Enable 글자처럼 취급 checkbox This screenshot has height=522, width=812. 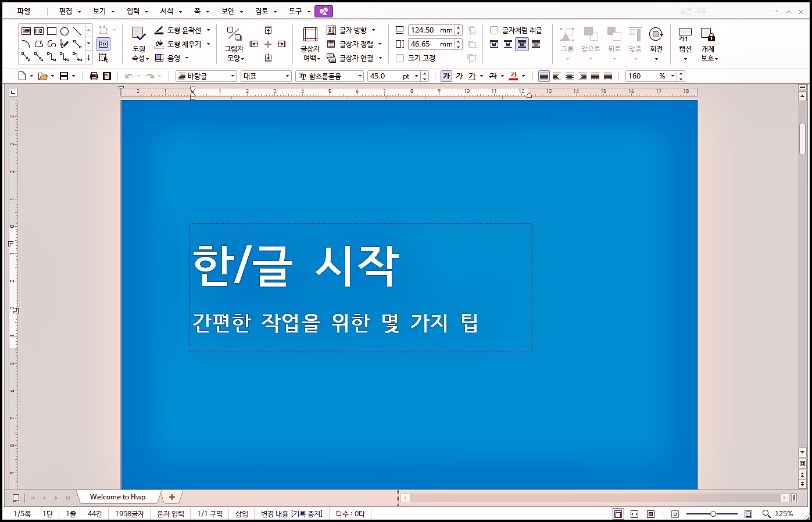[494, 30]
